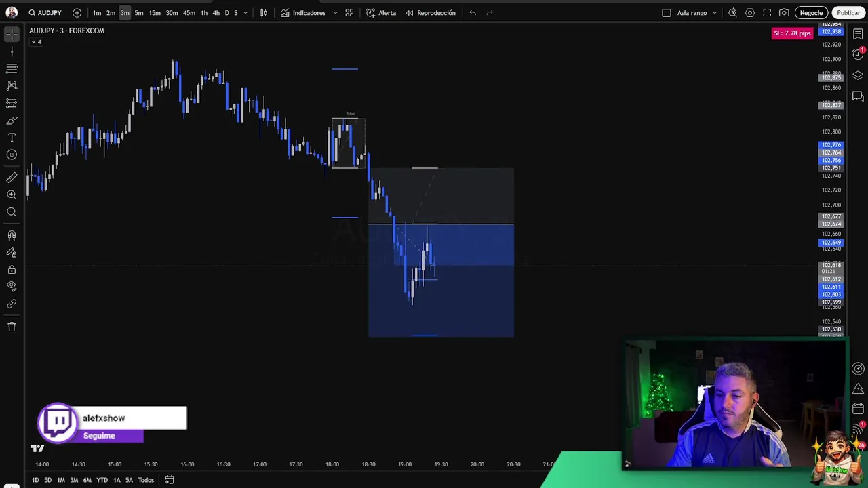Screen dimensions: 868x488
Task: Undo the last chart action
Action: click(473, 12)
